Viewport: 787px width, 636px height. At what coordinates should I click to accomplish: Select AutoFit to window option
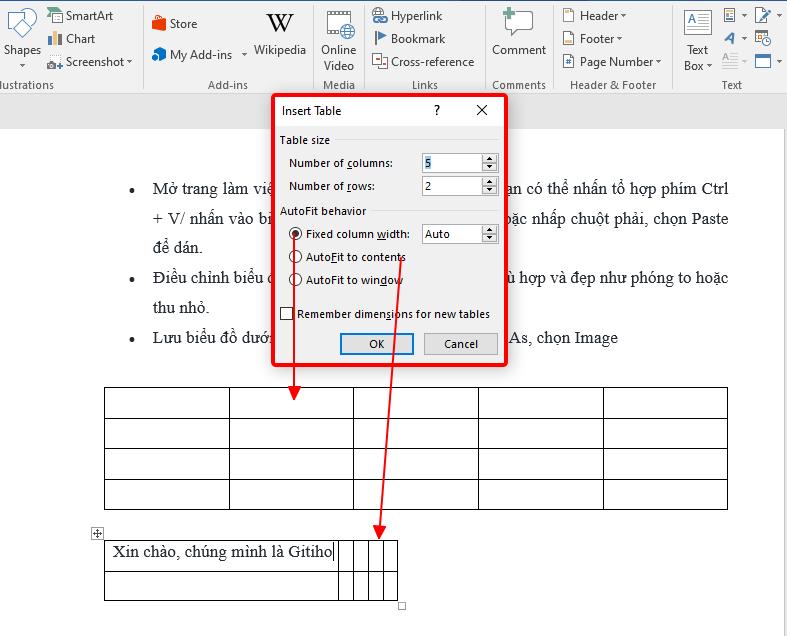296,280
